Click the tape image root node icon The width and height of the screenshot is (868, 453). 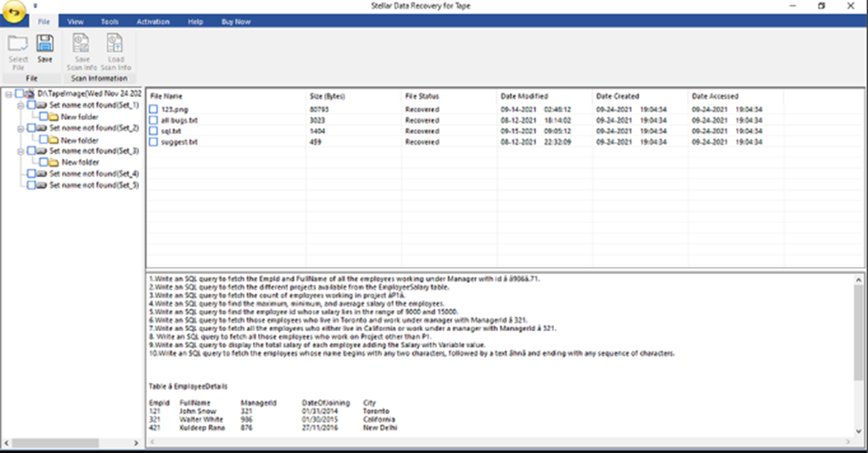31,93
